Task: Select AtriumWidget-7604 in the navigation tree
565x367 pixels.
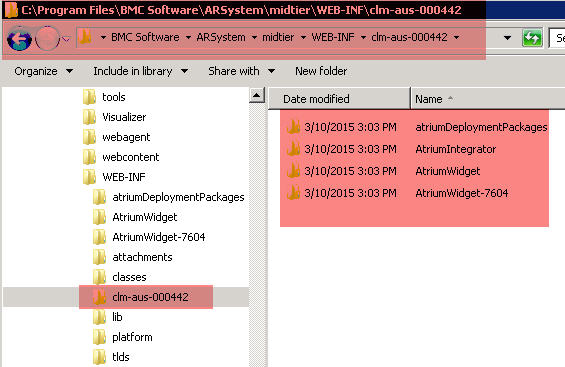Action: pos(159,237)
